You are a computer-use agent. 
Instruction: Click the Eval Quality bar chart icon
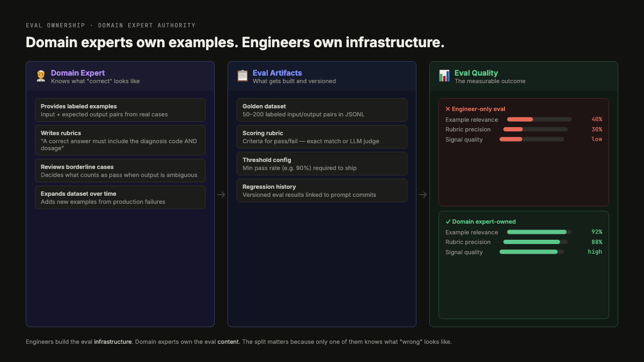(444, 76)
